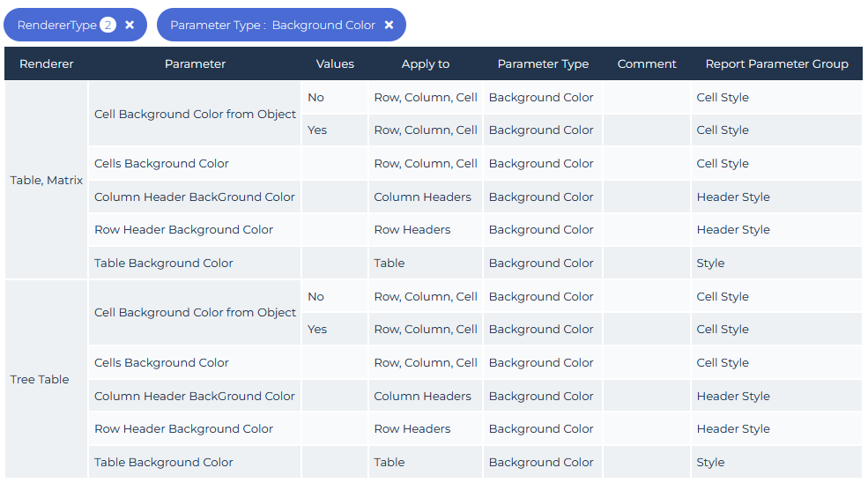Remove the RendererType filter chip
The image size is (868, 483).
point(130,26)
